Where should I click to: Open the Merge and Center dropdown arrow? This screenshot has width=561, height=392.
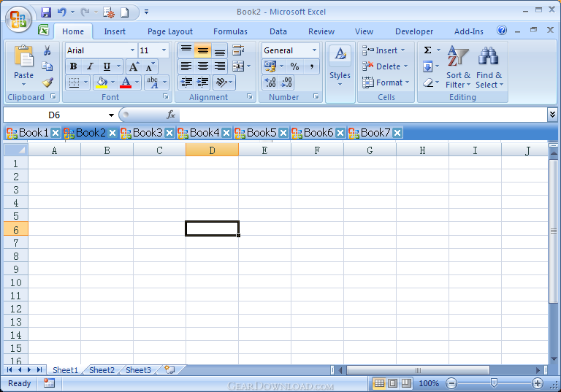248,66
